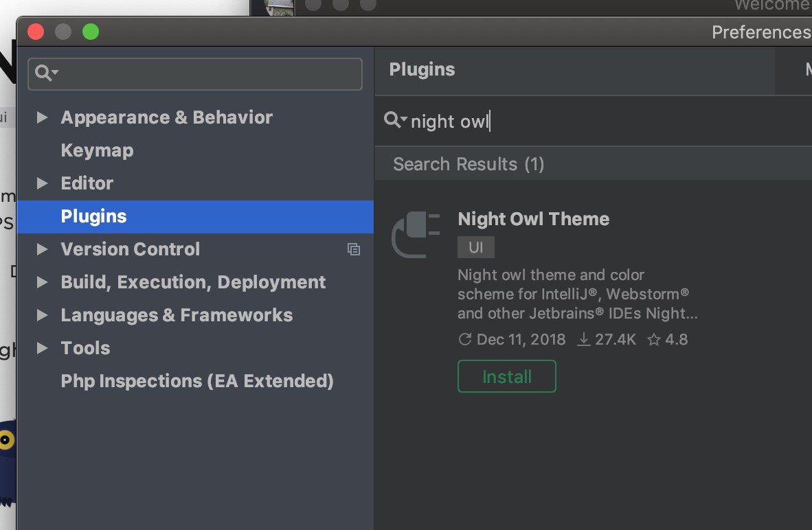Click the settings search magnifier icon
The image size is (812, 530).
[x=46, y=73]
